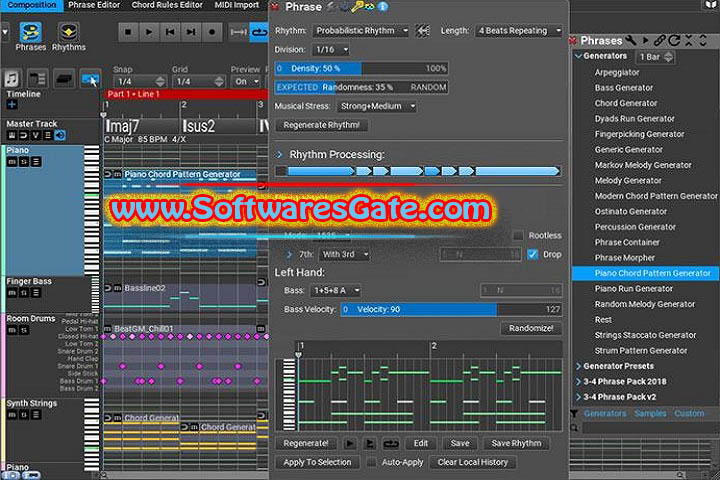Adjust the Bass Velocity 90 slider
The image size is (720, 480).
(451, 310)
